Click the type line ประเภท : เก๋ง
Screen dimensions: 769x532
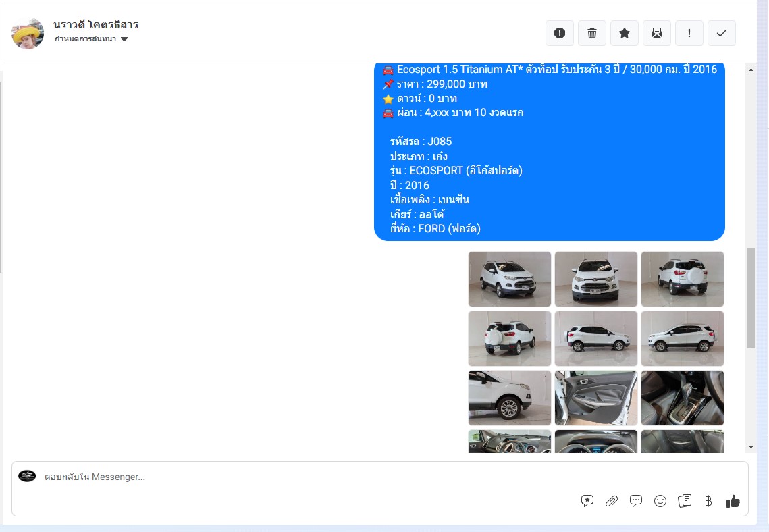coord(419,157)
